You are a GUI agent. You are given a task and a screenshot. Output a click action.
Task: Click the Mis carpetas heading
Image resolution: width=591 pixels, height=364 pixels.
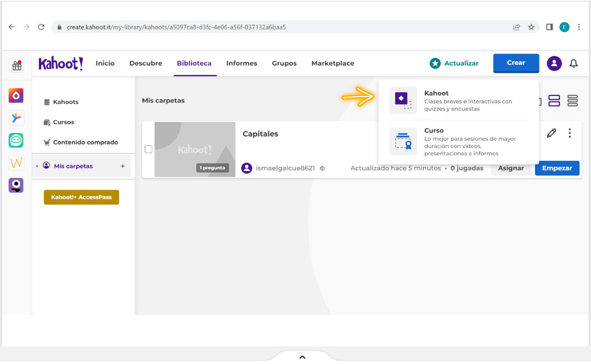pyautogui.click(x=163, y=100)
